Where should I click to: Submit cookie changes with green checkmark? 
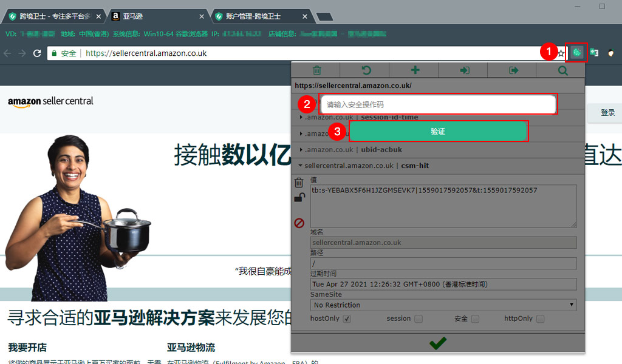click(438, 343)
